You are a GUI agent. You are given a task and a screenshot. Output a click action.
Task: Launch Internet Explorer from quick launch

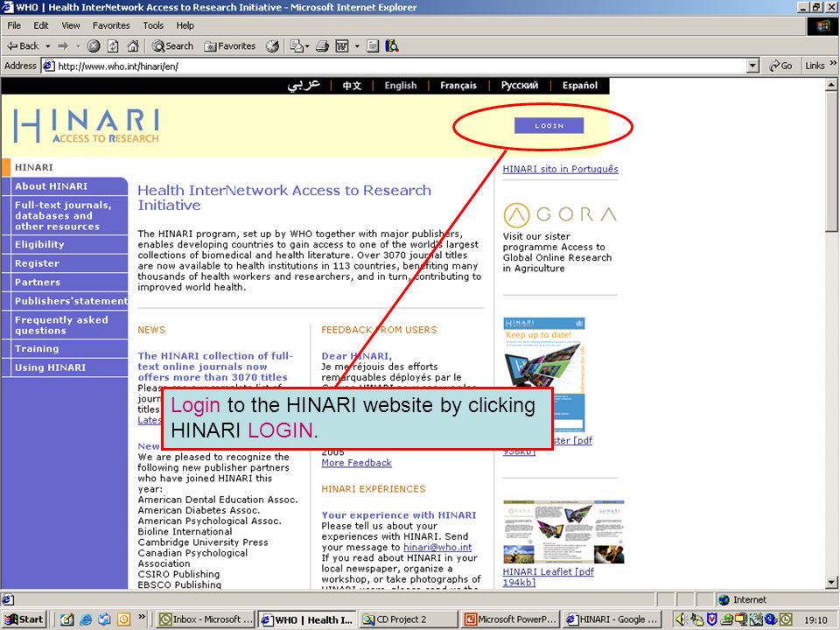pos(86,619)
